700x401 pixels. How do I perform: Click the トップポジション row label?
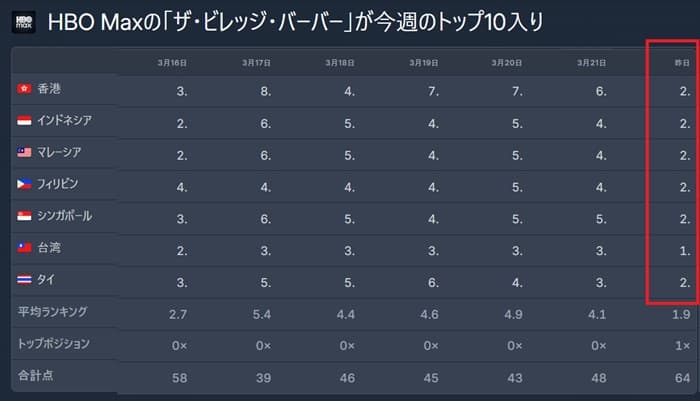click(53, 344)
